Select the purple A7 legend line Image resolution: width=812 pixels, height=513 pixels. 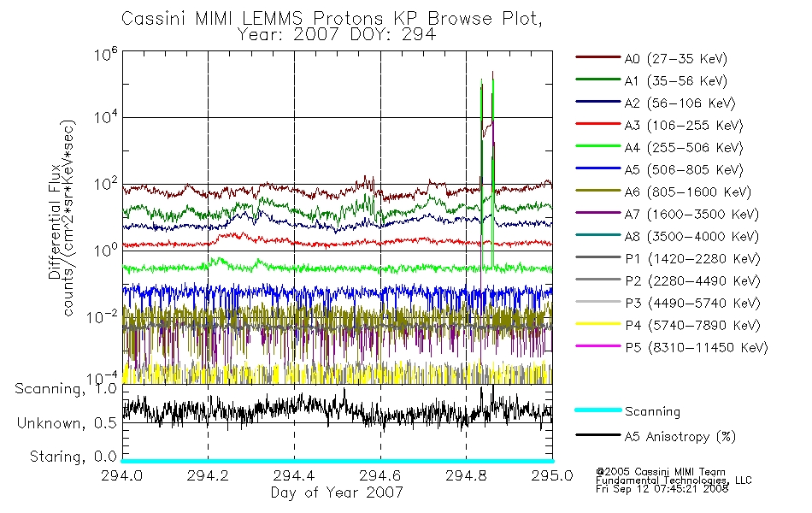point(598,213)
